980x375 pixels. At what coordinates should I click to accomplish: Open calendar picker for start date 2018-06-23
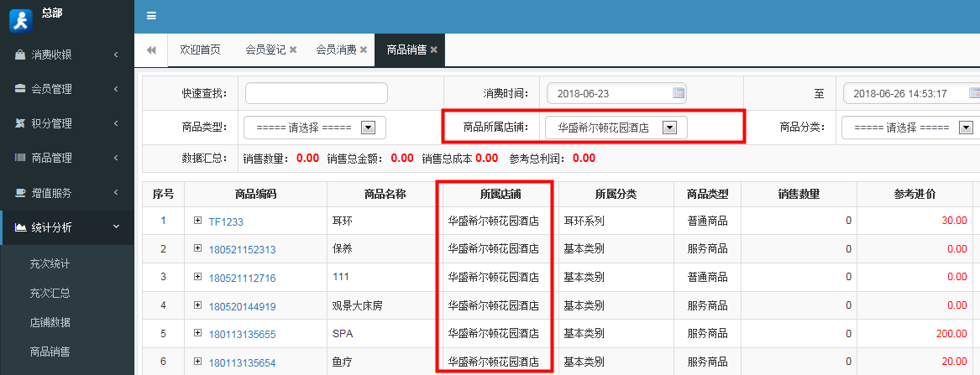click(679, 93)
